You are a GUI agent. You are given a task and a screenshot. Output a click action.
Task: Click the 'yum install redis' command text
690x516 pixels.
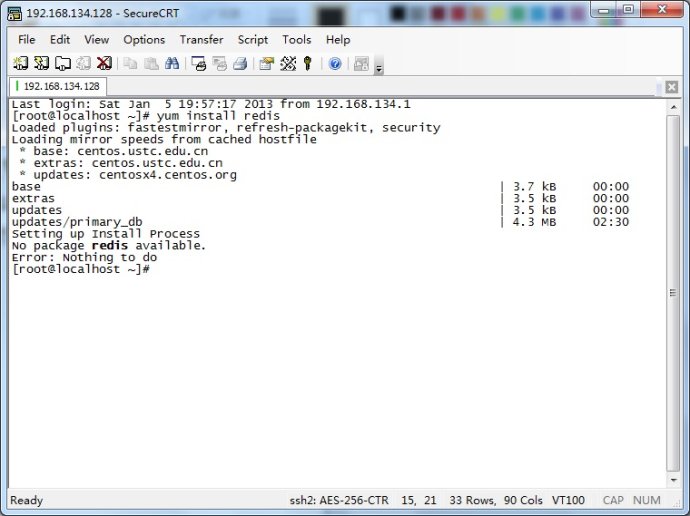218,116
